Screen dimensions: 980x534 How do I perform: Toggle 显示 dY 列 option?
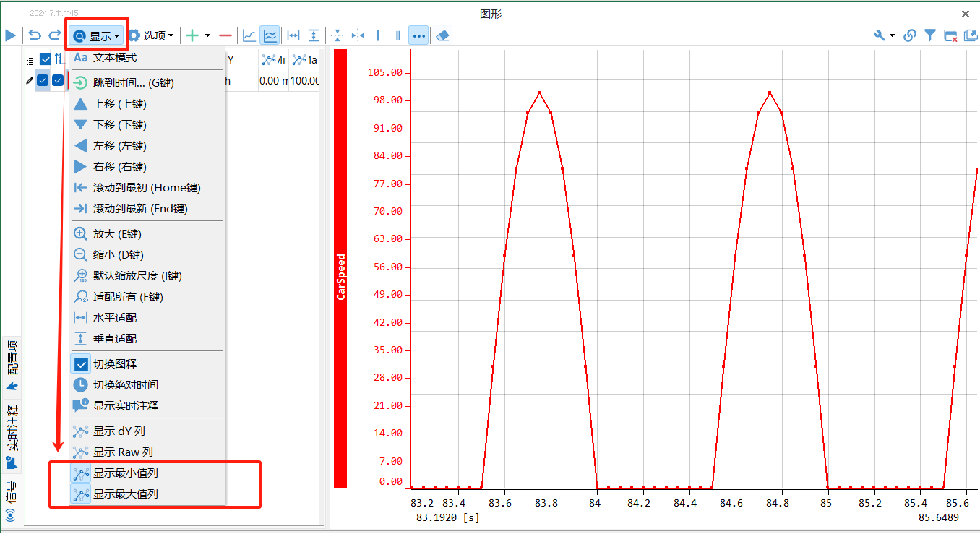tap(147, 431)
